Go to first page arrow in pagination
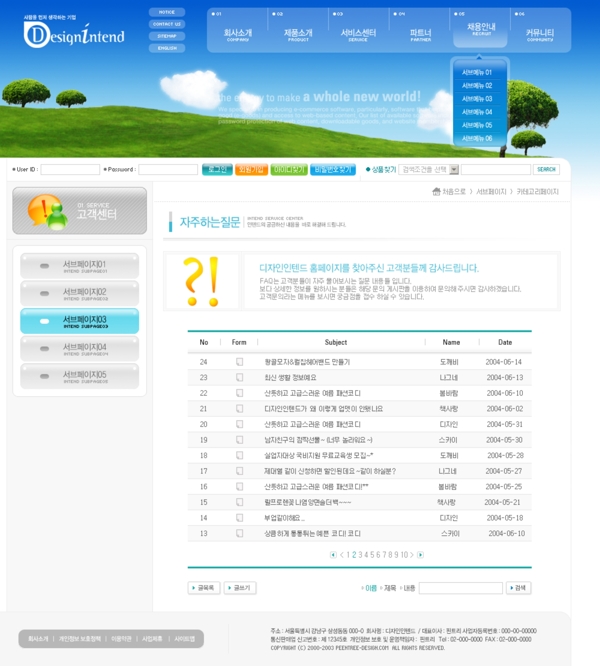 pyautogui.click(x=333, y=555)
